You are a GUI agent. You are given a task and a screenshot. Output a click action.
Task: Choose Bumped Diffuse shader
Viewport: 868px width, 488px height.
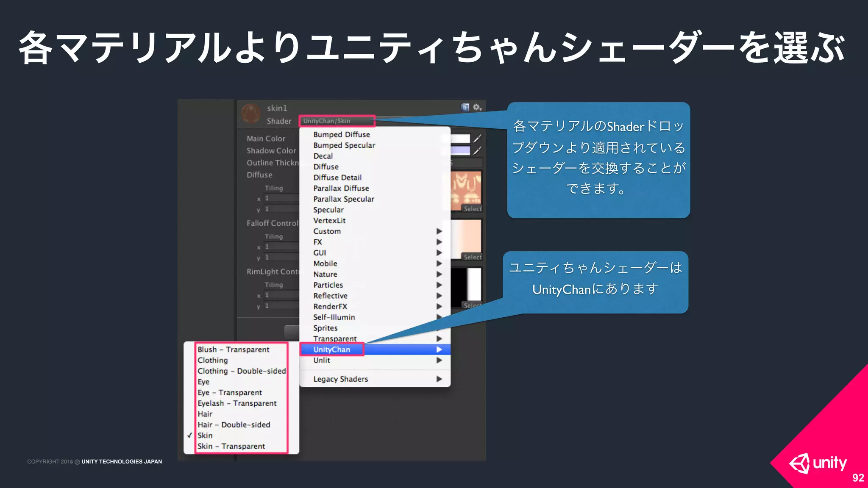pos(375,134)
